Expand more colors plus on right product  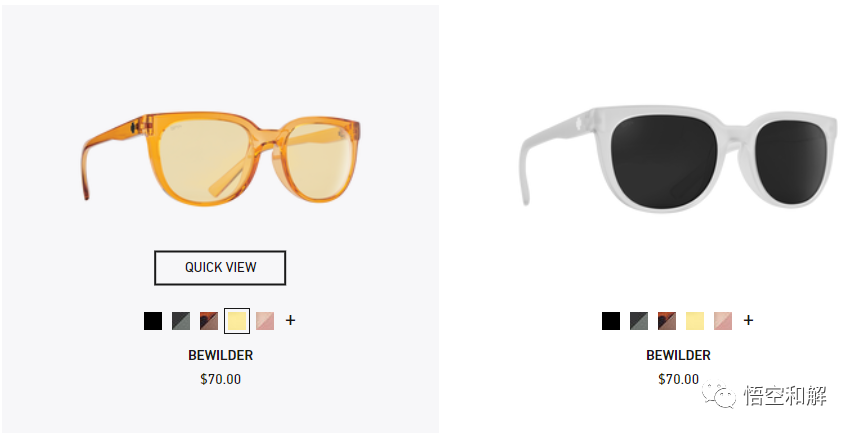pyautogui.click(x=748, y=320)
